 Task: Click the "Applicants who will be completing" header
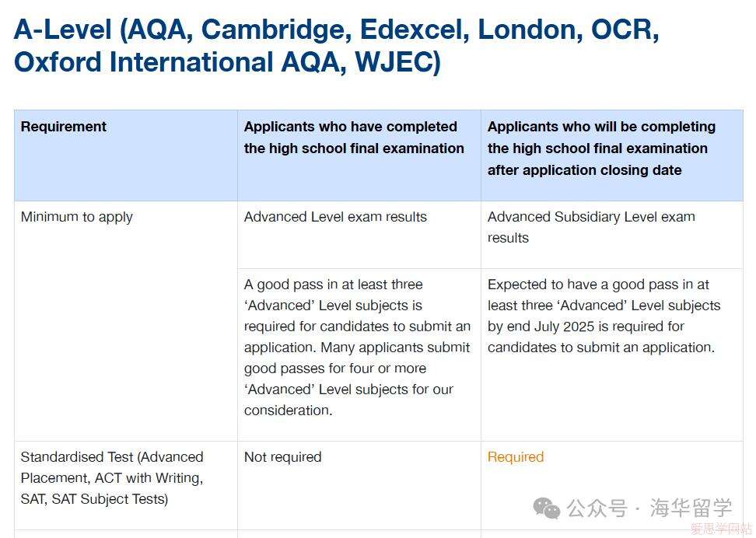pyautogui.click(x=601, y=127)
